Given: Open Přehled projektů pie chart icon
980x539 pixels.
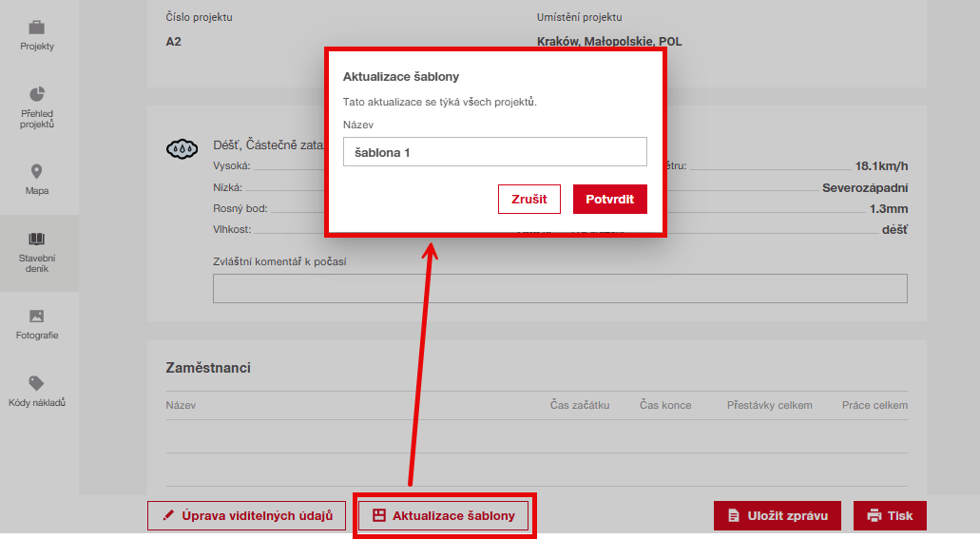Looking at the screenshot, I should [37, 94].
